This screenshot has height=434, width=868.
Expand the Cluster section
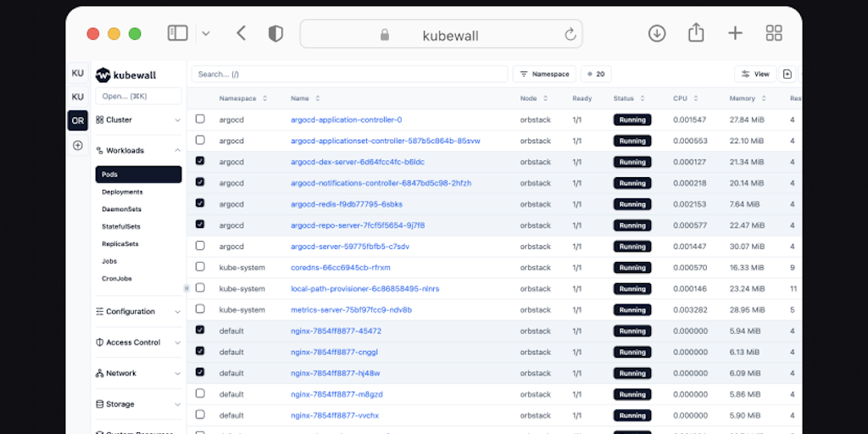(138, 120)
